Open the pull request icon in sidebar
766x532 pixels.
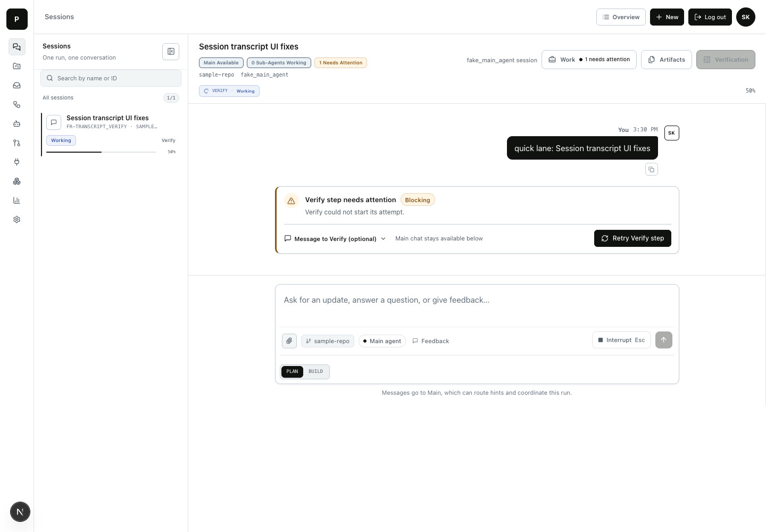coord(17,143)
